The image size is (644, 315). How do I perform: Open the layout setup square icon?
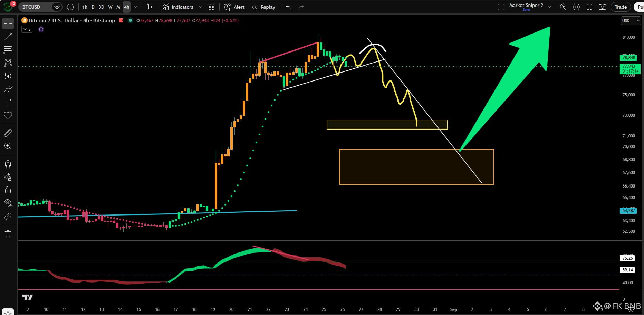[501, 7]
